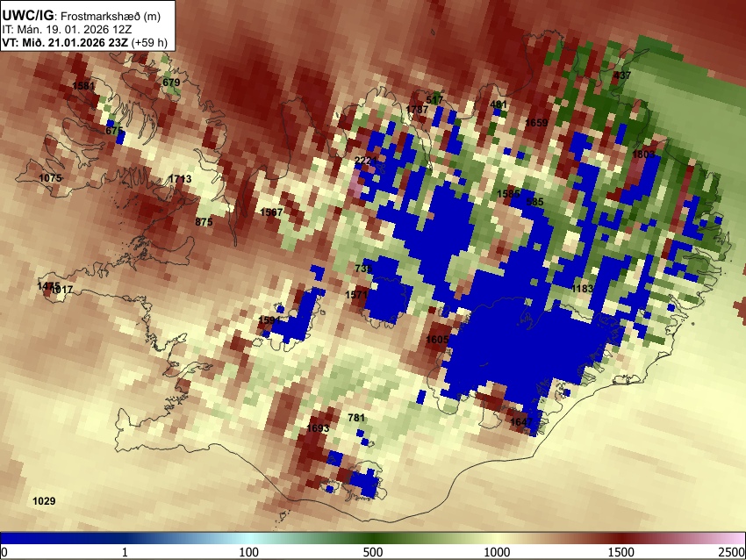Click the '1' tick on the color scale
This screenshot has width=746, height=560.
[125, 552]
